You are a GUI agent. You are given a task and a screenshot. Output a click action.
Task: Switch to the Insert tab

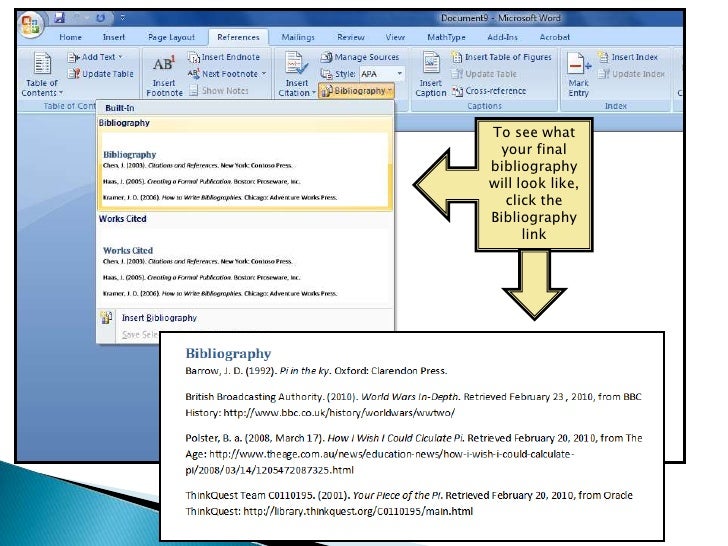pyautogui.click(x=114, y=37)
